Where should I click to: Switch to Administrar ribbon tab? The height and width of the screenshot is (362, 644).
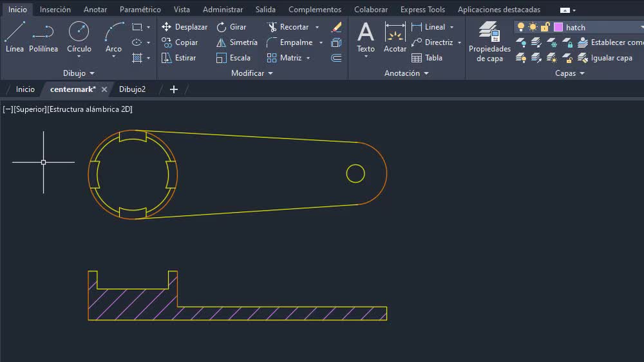223,10
